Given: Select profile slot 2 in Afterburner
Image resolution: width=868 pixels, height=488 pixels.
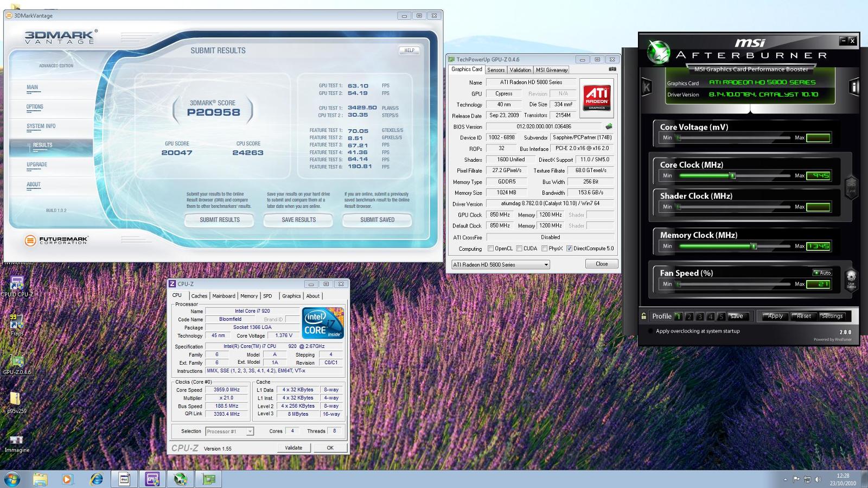Looking at the screenshot, I should coord(689,316).
